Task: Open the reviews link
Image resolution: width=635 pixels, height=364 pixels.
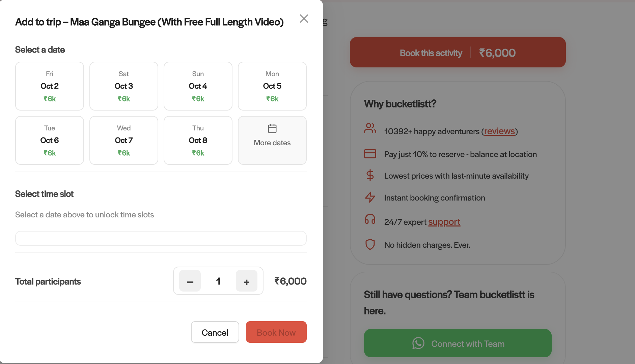Action: 499,131
